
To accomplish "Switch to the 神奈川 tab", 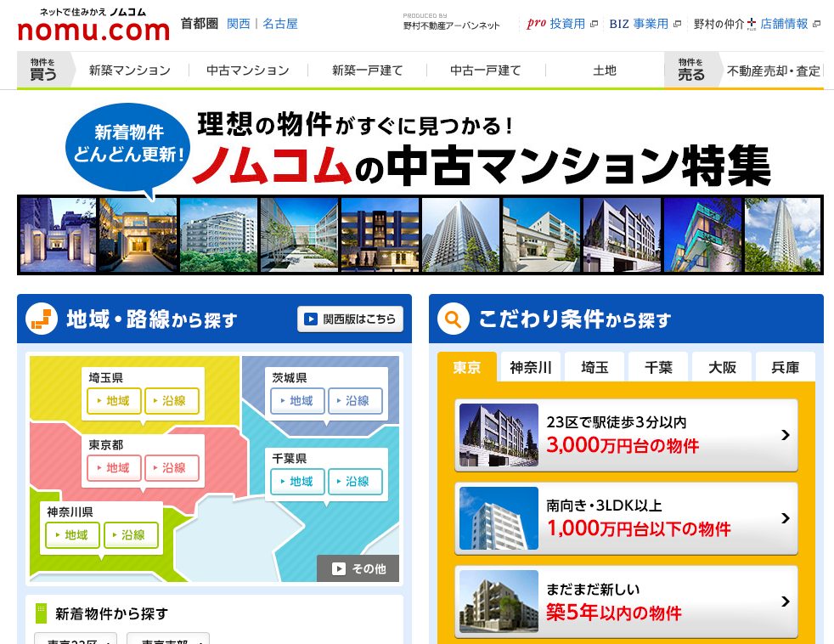I will click(531, 367).
